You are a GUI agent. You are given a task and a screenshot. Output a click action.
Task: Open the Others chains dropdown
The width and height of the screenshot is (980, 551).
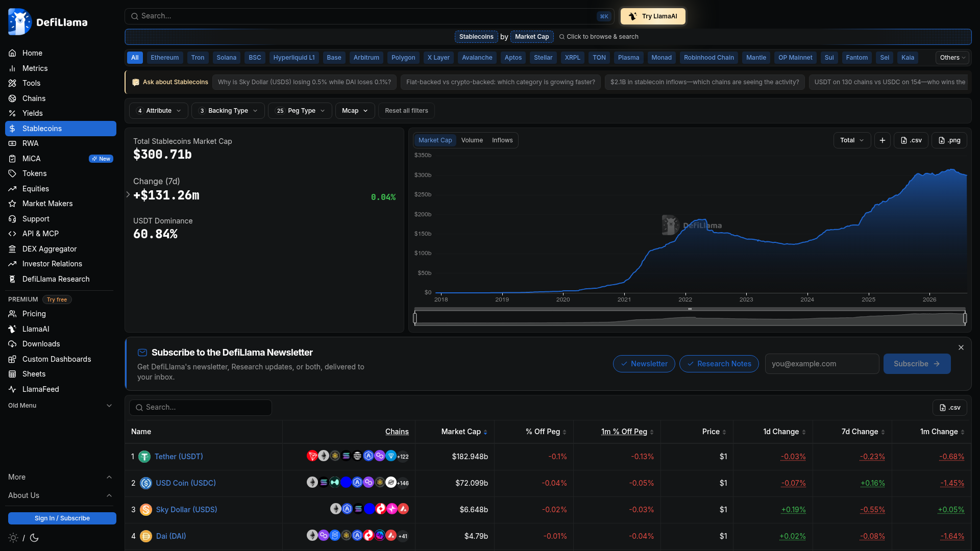tap(952, 58)
